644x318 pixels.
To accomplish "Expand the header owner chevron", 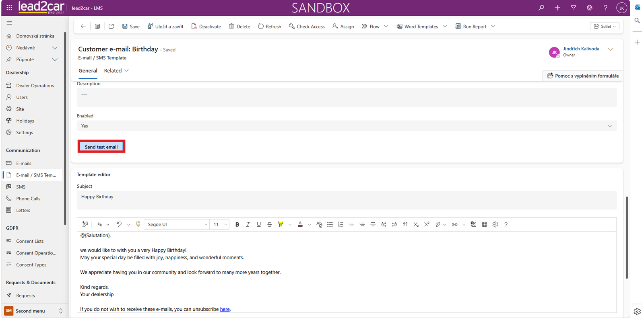I will tap(611, 49).
